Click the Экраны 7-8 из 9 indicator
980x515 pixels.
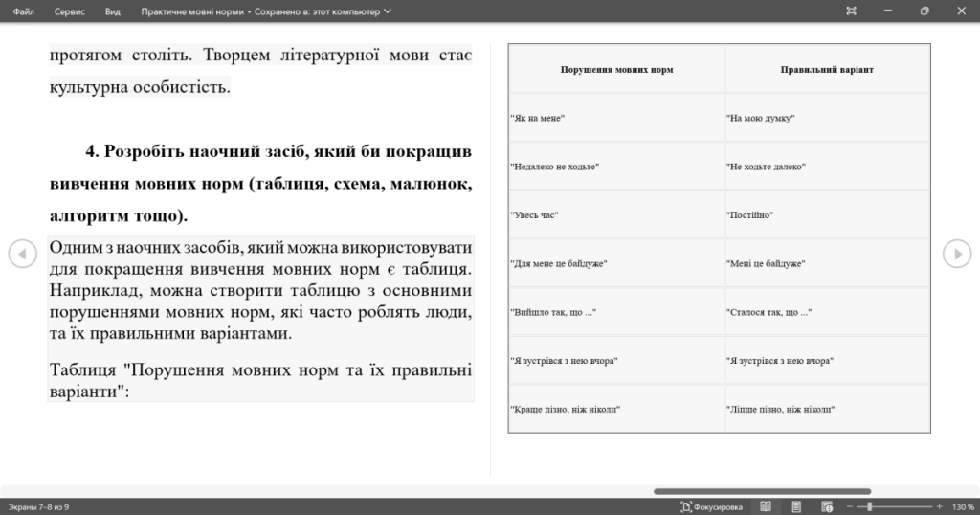click(38, 507)
